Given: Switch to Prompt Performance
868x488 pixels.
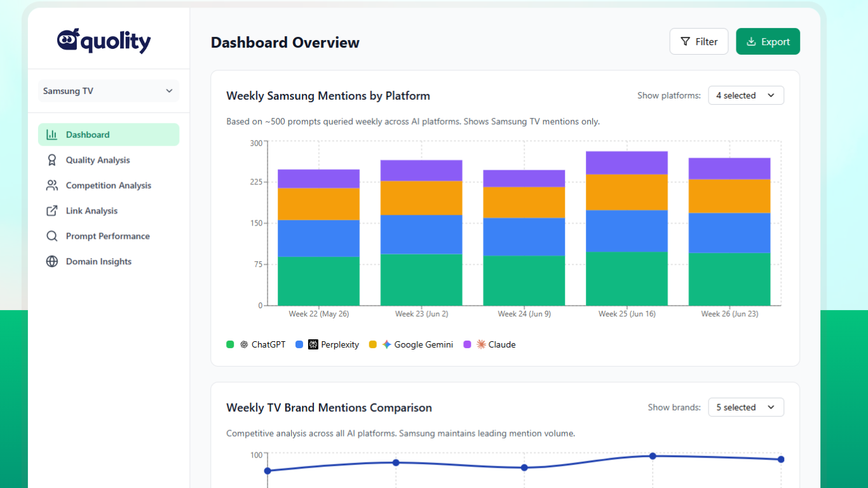Looking at the screenshot, I should coord(109,236).
